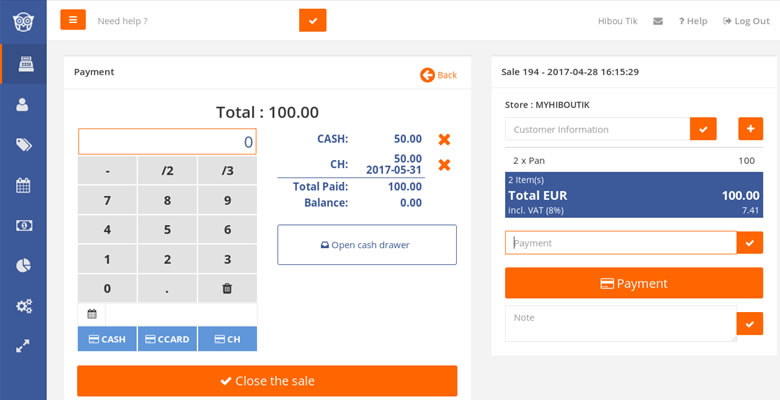Open the customers icon in sidebar
780x400 pixels.
22,104
